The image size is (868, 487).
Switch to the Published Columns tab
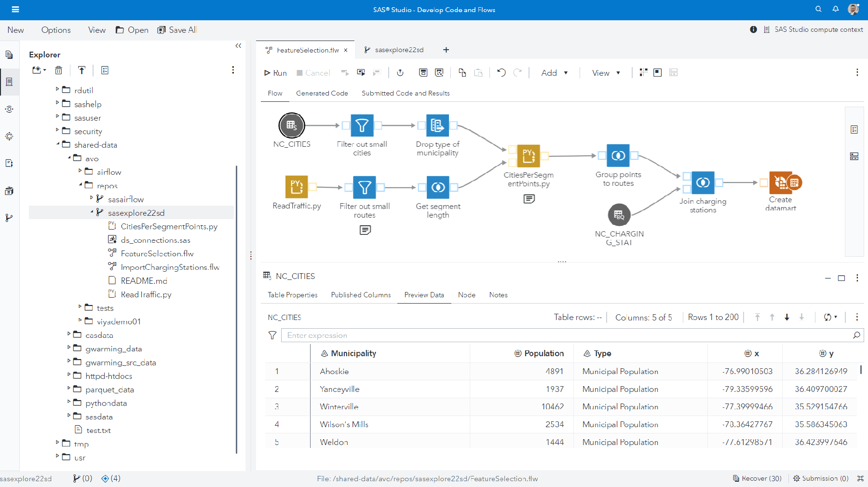361,295
